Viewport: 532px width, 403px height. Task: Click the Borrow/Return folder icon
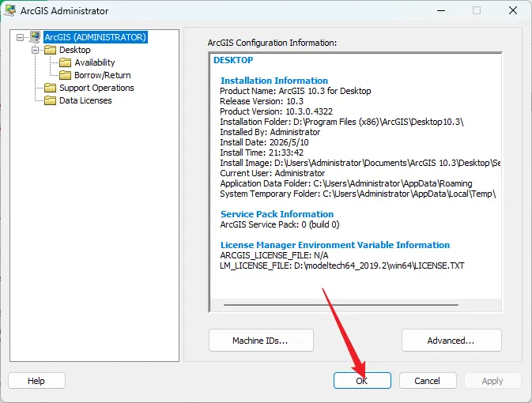tap(65, 75)
